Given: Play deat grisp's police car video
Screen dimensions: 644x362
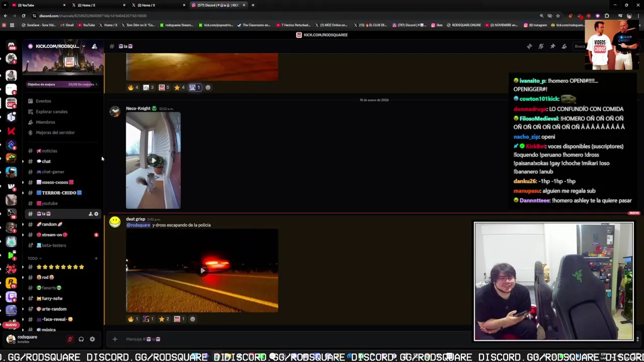Looking at the screenshot, I should 202,270.
